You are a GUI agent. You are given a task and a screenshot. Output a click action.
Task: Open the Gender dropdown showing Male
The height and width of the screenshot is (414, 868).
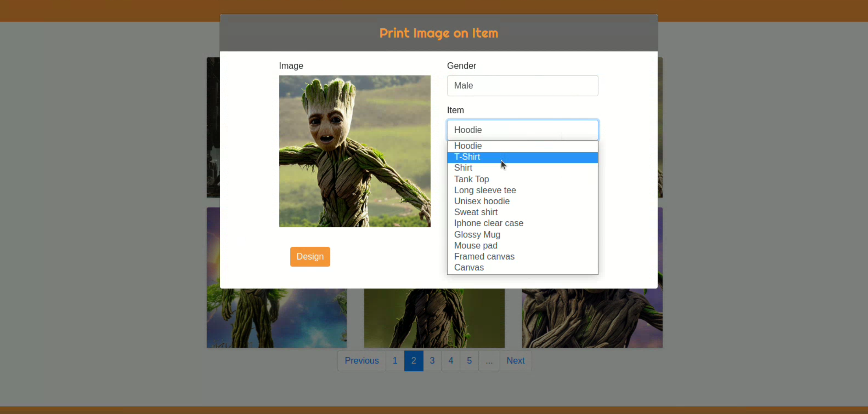pyautogui.click(x=522, y=86)
